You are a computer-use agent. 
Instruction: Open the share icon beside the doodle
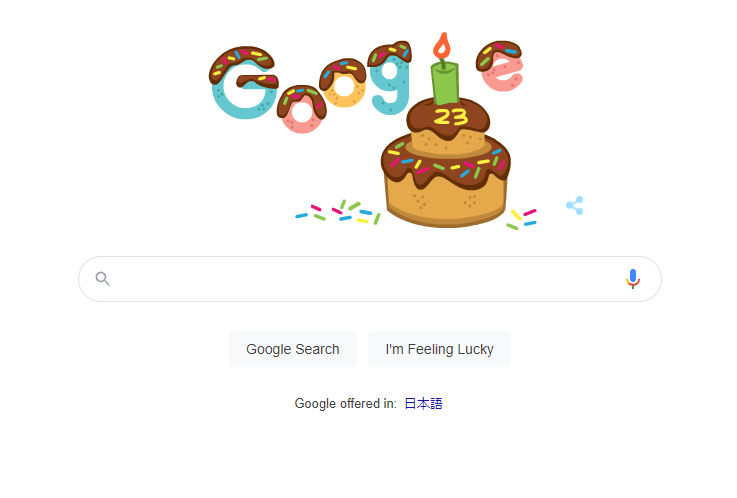click(575, 205)
